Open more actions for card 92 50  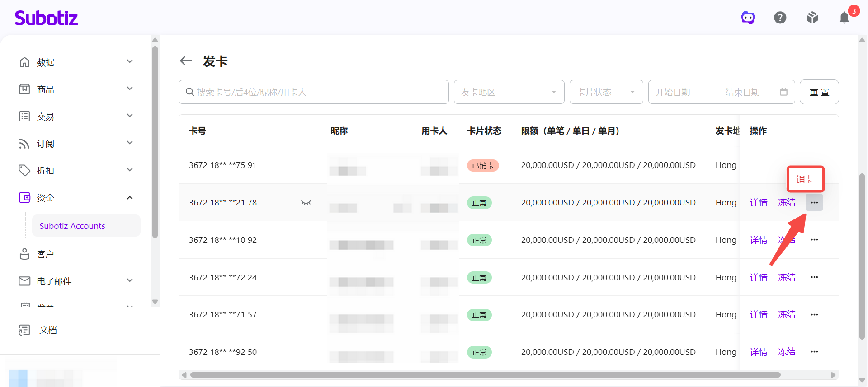[x=814, y=352]
